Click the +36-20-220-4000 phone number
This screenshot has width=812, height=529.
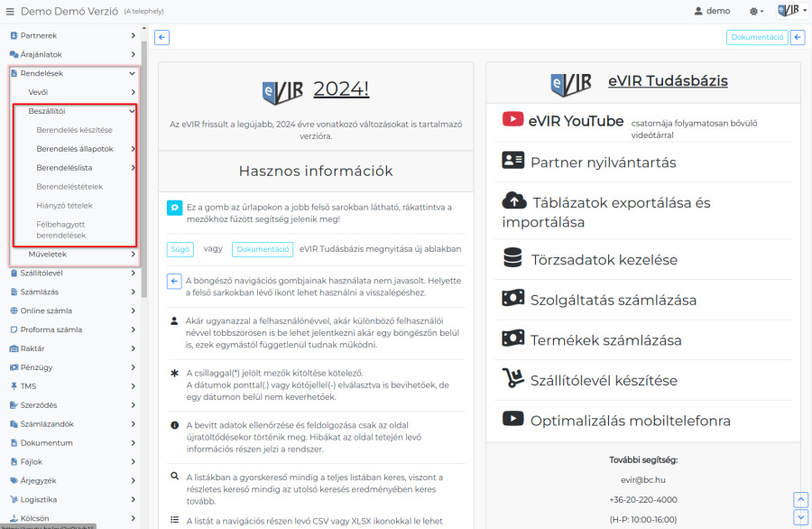(x=643, y=500)
